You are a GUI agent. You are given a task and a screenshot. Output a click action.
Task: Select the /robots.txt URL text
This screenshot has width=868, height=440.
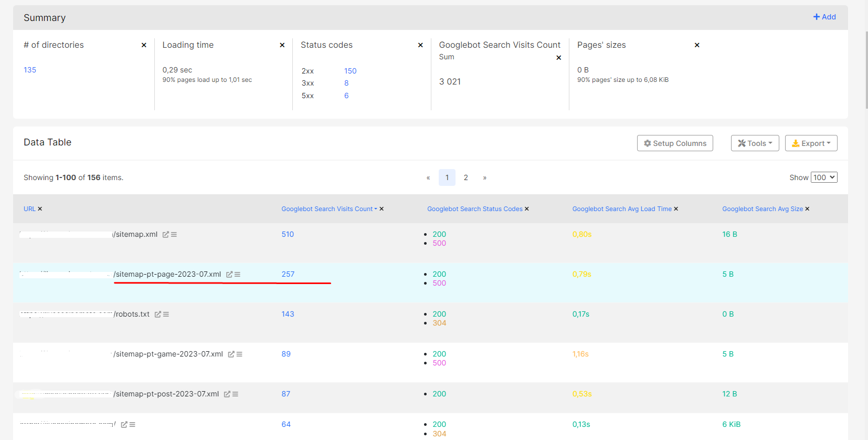tap(131, 314)
